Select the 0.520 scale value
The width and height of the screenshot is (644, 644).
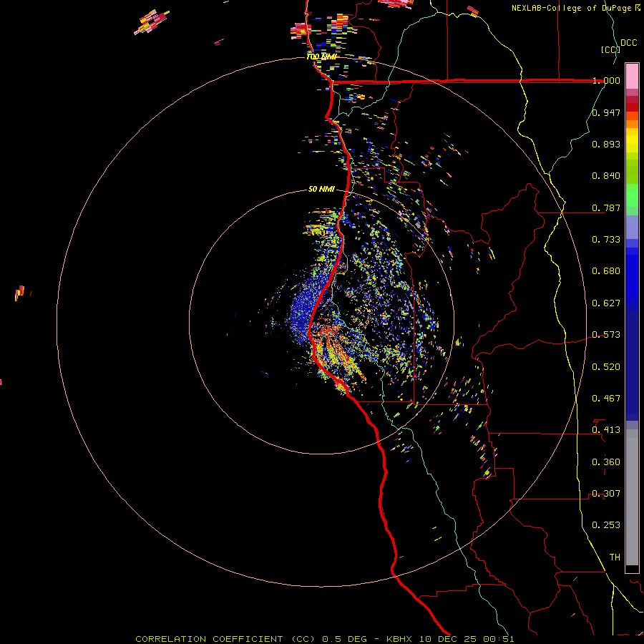coord(606,367)
